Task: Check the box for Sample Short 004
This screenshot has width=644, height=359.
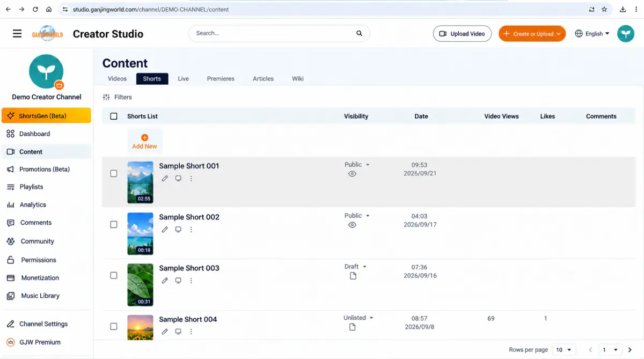Action: pyautogui.click(x=114, y=326)
